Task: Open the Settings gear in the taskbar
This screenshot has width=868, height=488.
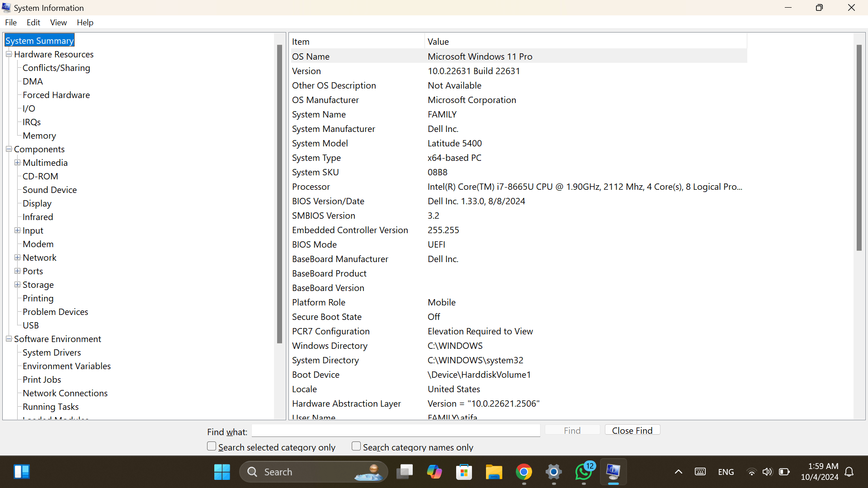Action: [553, 472]
